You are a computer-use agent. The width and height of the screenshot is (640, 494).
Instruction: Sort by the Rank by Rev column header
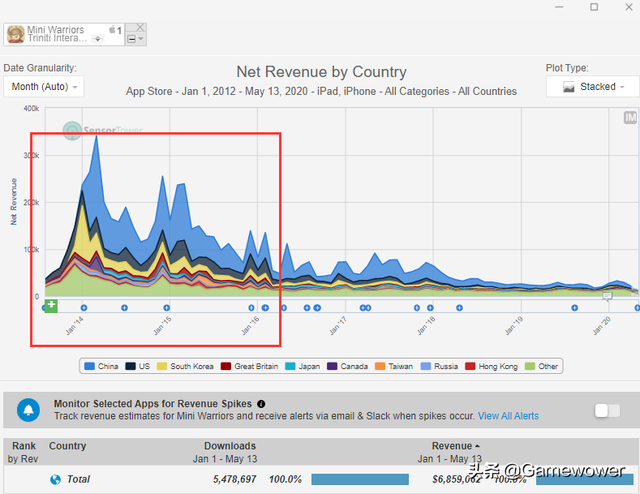[x=23, y=452]
